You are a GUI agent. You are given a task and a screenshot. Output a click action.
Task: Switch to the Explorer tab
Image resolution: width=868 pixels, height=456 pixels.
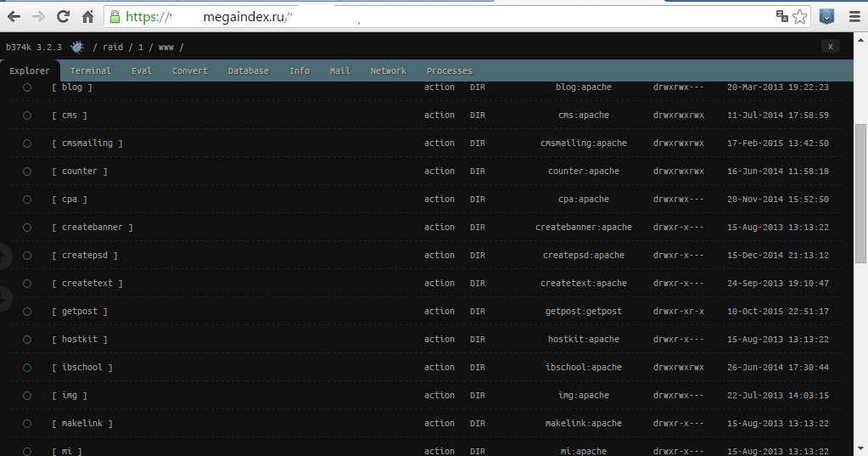[x=30, y=71]
